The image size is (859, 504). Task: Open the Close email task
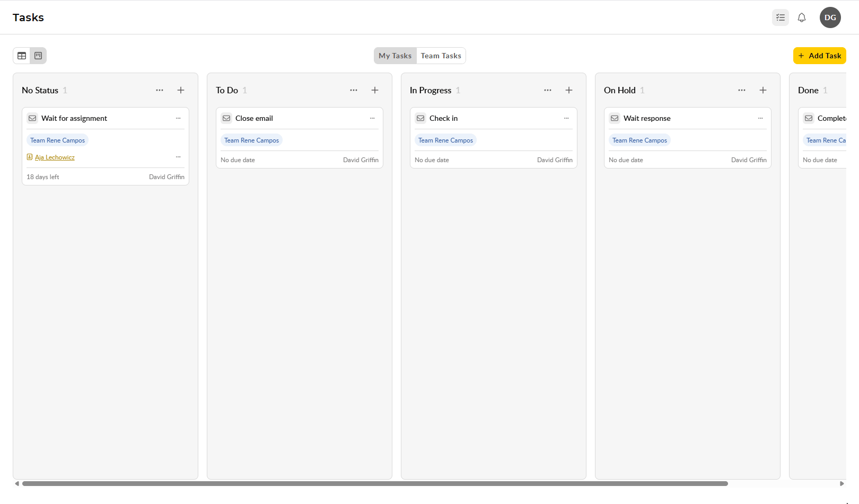click(254, 118)
